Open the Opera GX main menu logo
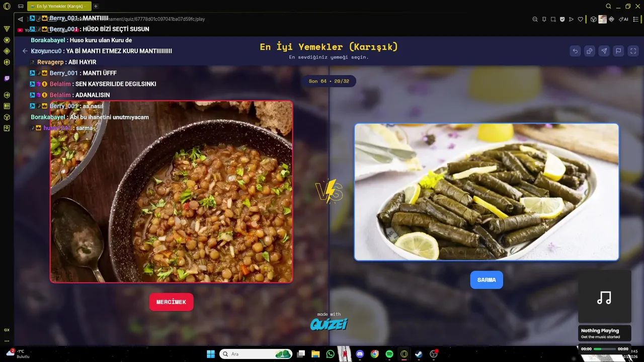This screenshot has height=362, width=644. pyautogui.click(x=7, y=6)
